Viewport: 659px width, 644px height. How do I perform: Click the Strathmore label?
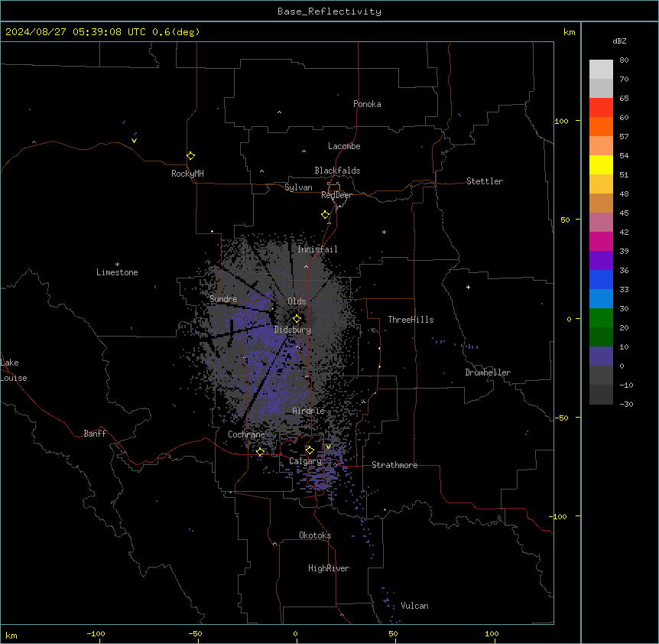tap(394, 465)
